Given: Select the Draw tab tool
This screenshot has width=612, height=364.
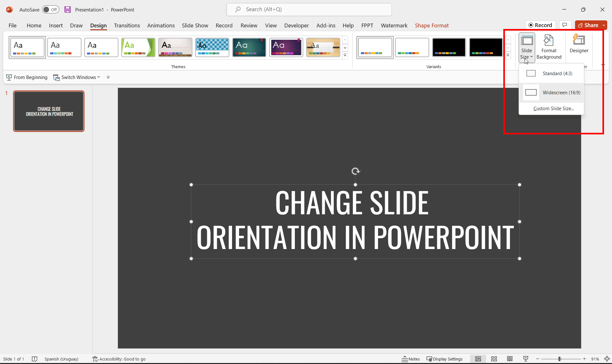Looking at the screenshot, I should click(x=76, y=25).
